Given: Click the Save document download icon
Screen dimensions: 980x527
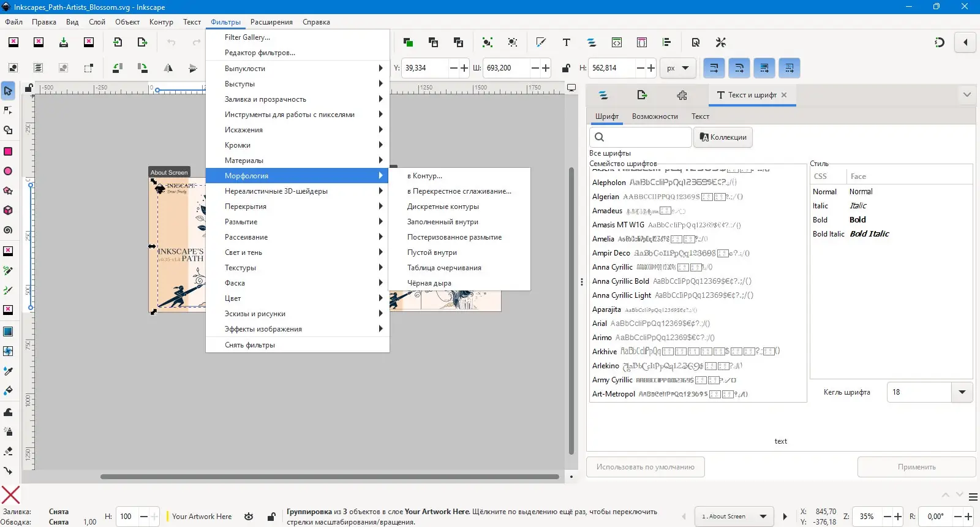Looking at the screenshot, I should 64,42.
